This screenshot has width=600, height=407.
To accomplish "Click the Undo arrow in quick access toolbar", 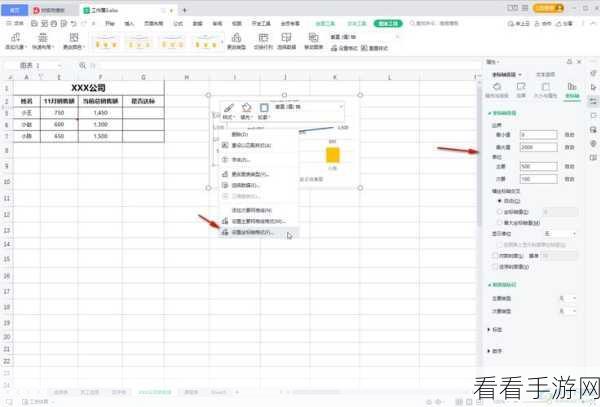I will click(x=73, y=24).
